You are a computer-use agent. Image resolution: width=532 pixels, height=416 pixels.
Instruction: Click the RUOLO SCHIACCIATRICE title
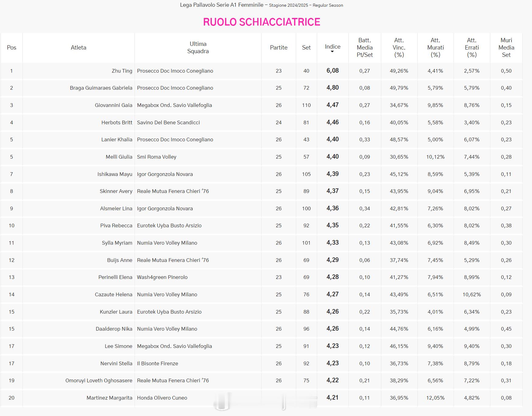(x=262, y=22)
